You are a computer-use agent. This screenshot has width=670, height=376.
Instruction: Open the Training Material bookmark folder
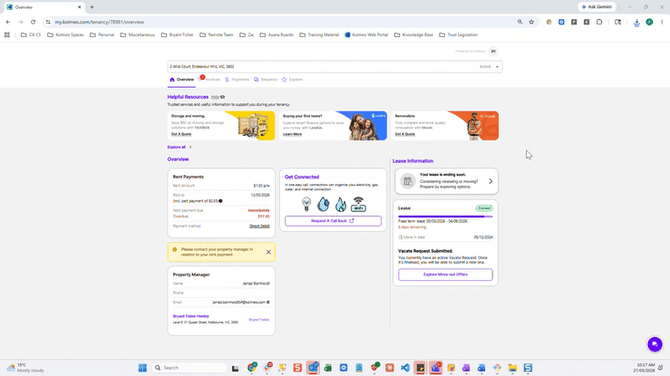coord(319,35)
